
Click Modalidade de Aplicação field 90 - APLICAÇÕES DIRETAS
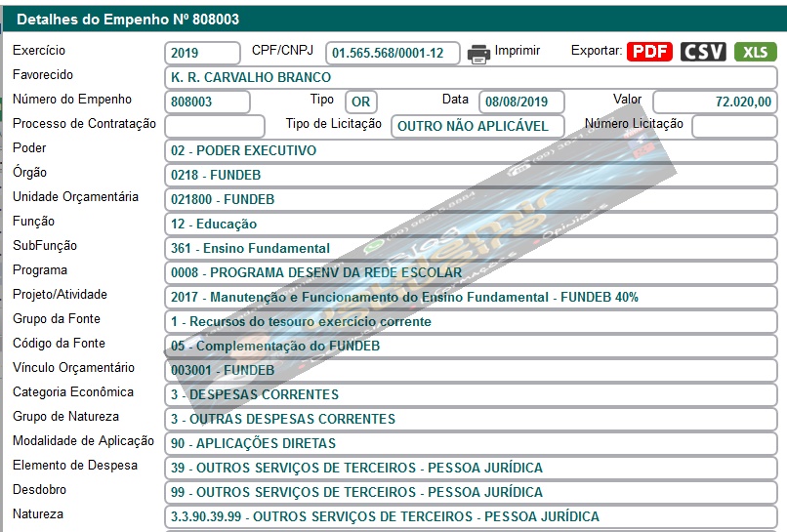[x=471, y=444]
